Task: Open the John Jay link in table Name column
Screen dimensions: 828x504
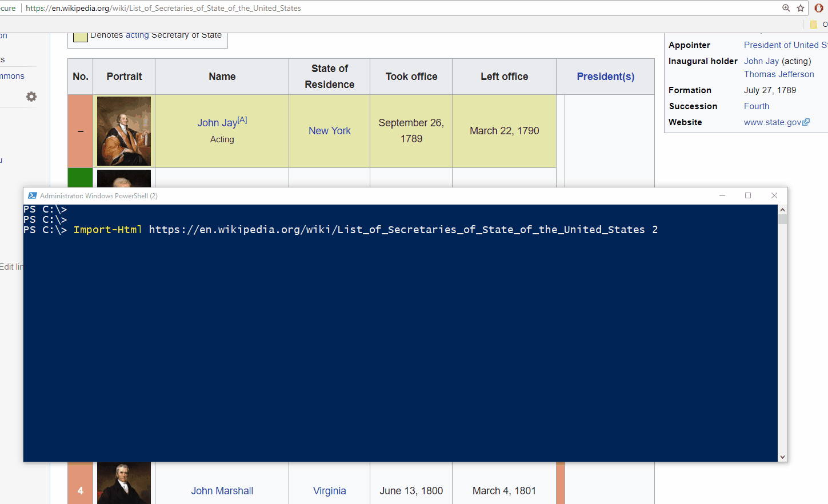Action: coord(217,123)
